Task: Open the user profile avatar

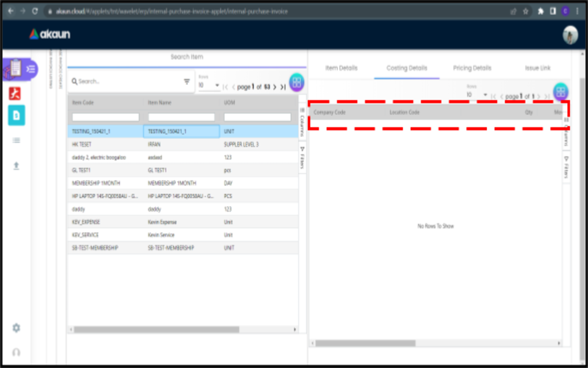Action: click(x=570, y=35)
